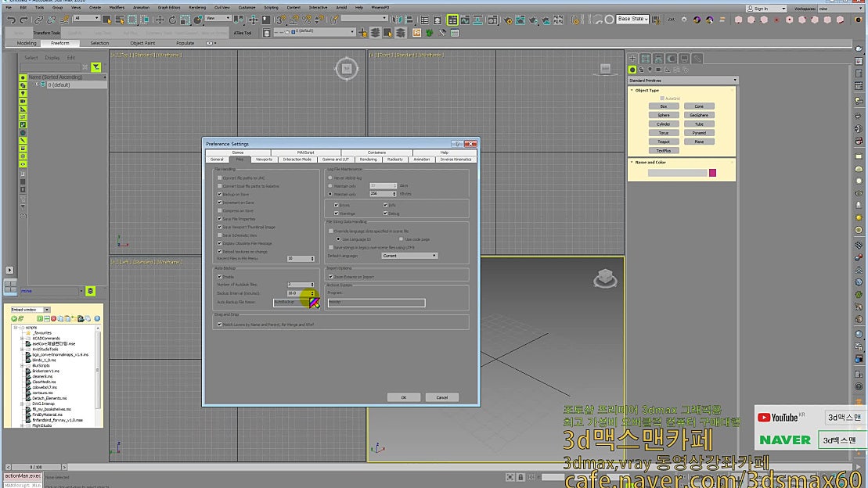868x488 pixels.
Task: Select the Rotate transform tool
Action: tap(171, 19)
